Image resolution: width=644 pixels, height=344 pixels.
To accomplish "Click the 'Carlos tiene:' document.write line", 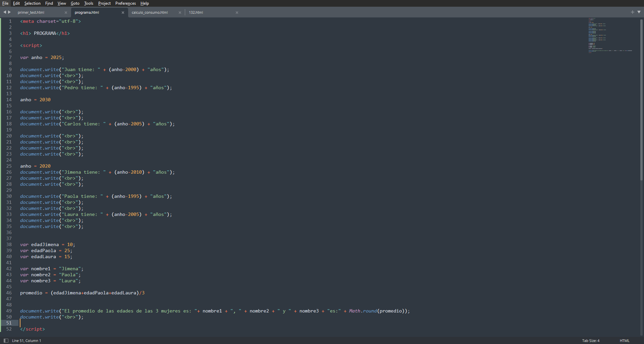I will click(97, 124).
